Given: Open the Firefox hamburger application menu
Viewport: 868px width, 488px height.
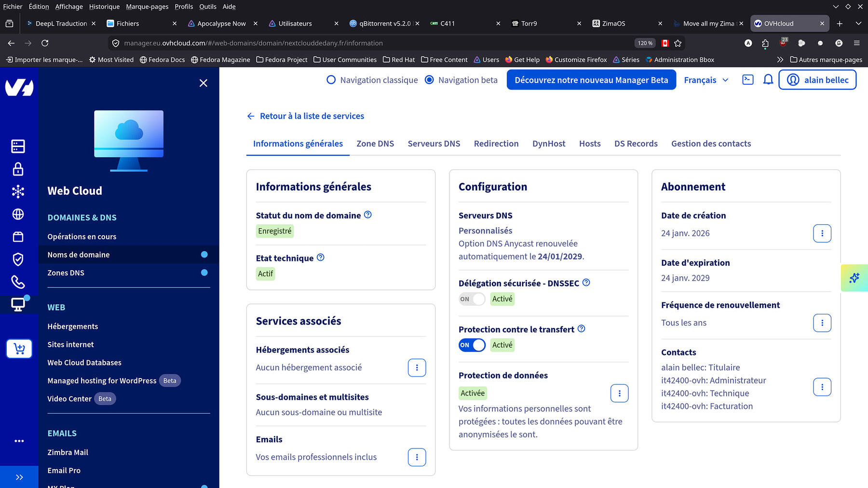Looking at the screenshot, I should click(857, 43).
